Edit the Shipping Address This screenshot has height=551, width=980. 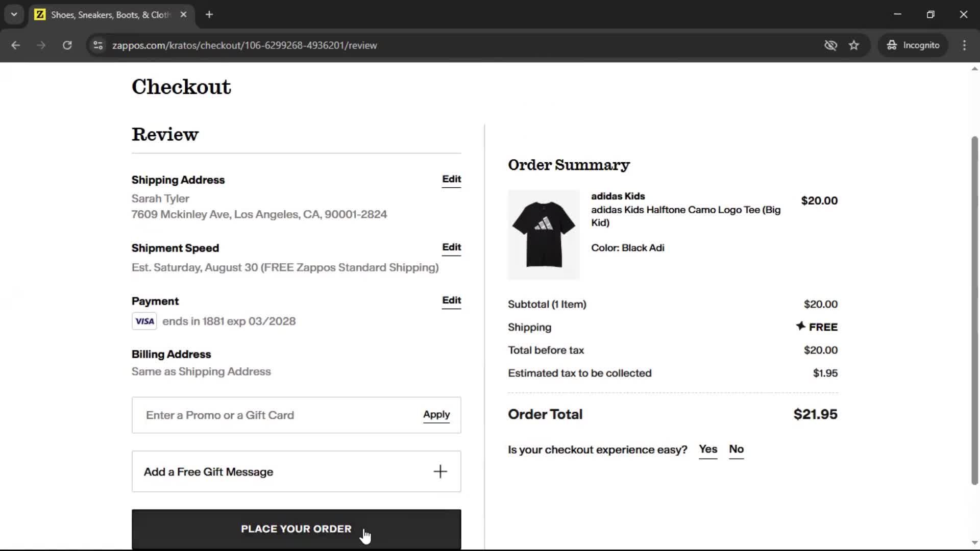tap(451, 180)
